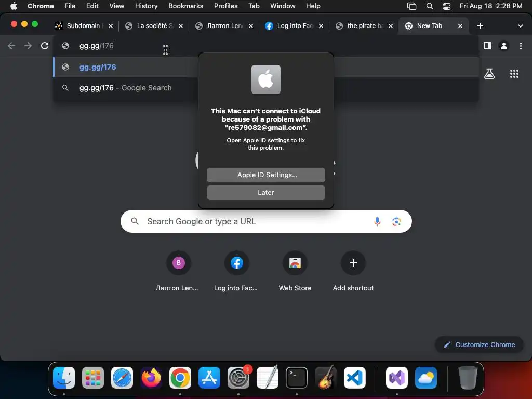Open TextEdit from the Dock
Viewport: 532px width, 399px height.
268,378
